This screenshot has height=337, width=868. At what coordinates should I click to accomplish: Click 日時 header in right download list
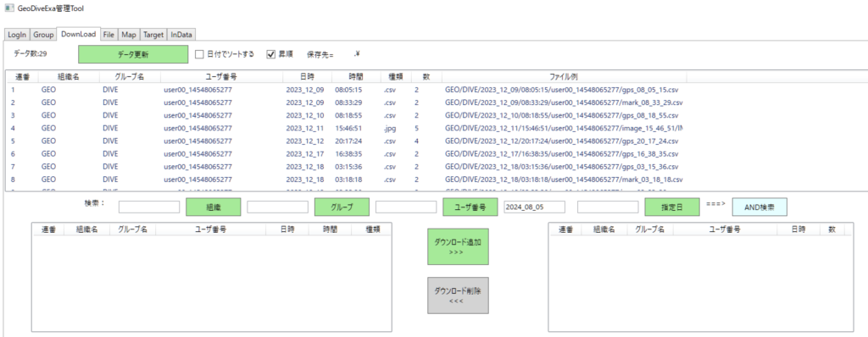(798, 229)
